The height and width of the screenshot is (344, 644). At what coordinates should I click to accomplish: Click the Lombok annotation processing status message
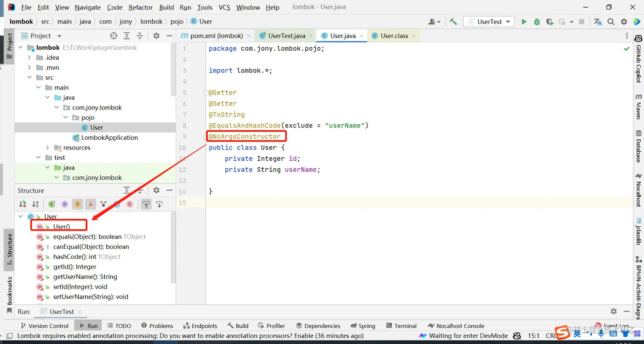(190, 336)
